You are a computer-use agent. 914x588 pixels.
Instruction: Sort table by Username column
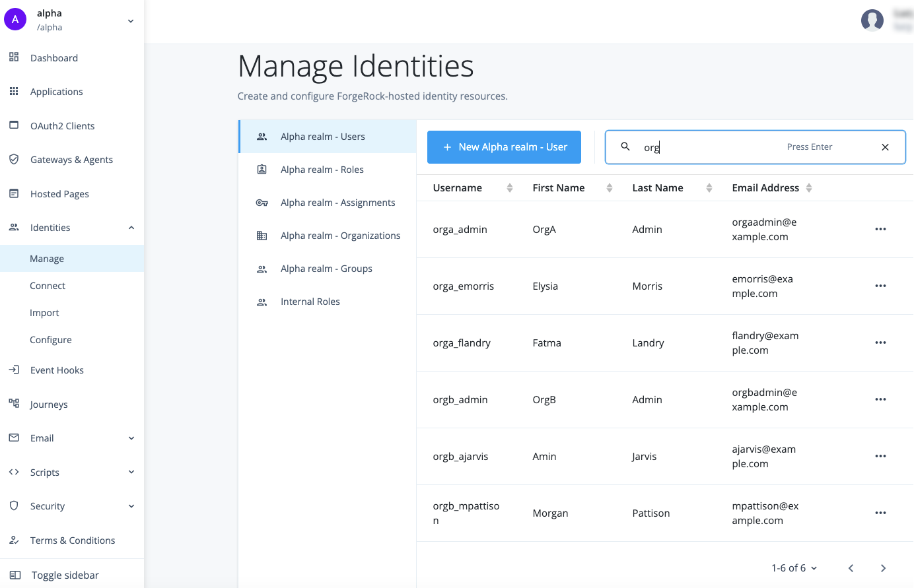coord(509,188)
